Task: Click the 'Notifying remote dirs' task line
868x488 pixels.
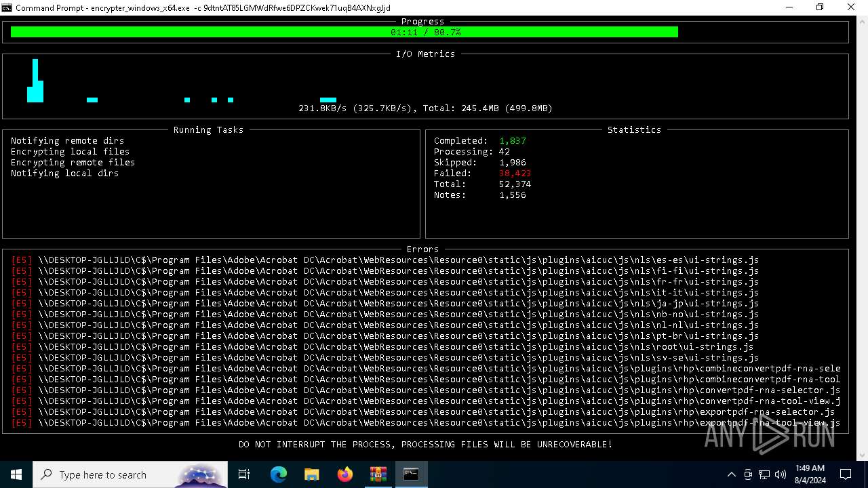Action: pyautogui.click(x=67, y=140)
